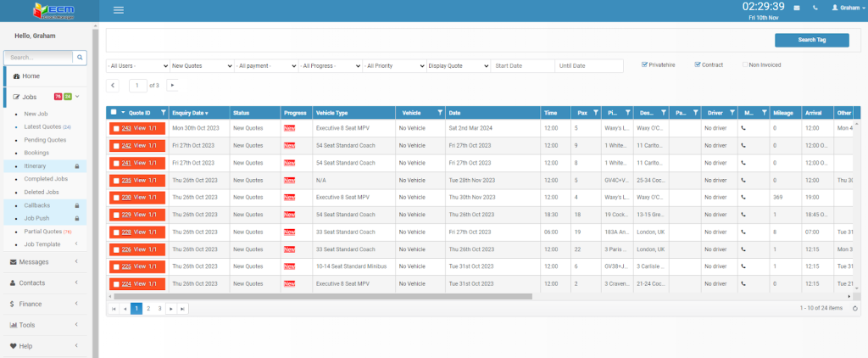This screenshot has height=358, width=868.
Task: Expand the Graham user menu
Action: click(843, 8)
